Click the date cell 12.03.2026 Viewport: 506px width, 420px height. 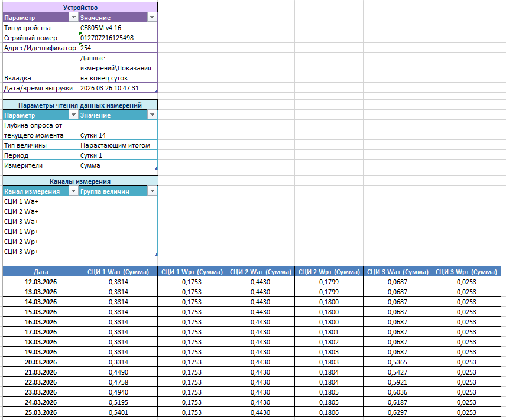click(41, 282)
